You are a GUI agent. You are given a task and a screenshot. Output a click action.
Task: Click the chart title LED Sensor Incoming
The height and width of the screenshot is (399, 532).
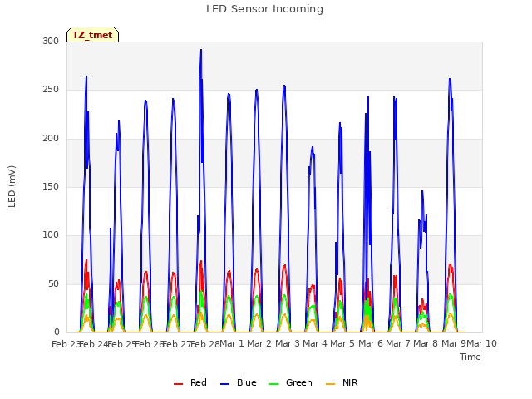(264, 9)
